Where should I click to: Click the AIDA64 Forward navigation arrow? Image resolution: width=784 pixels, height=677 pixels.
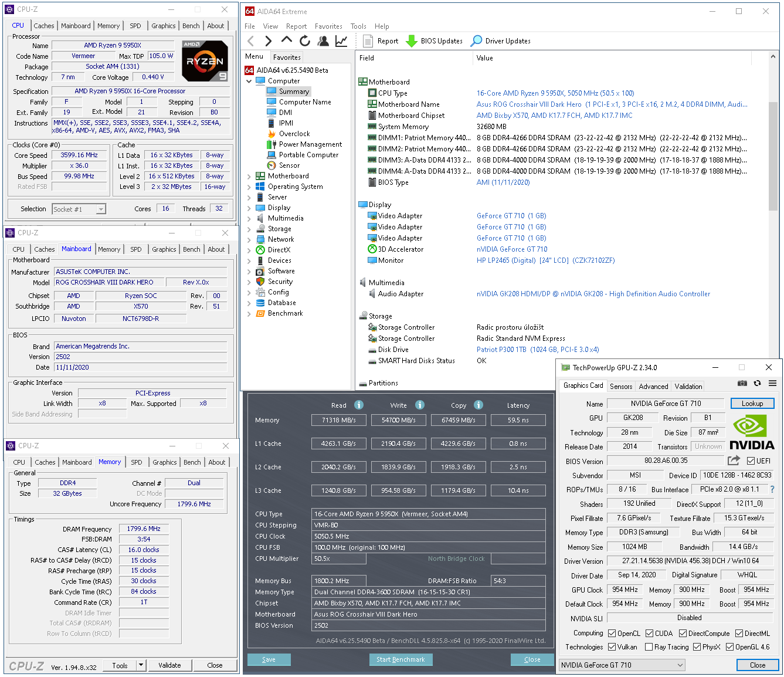click(x=268, y=41)
